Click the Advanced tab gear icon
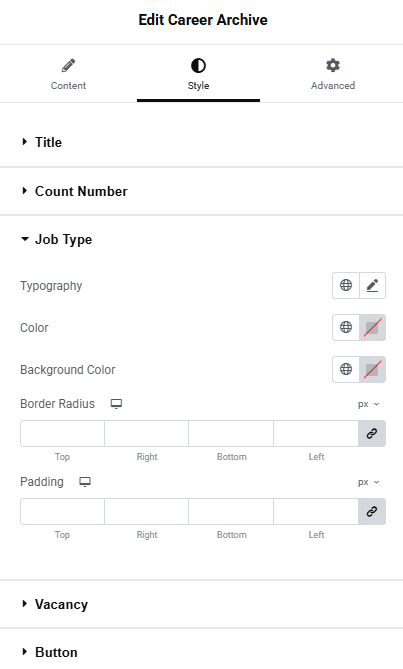Viewport: 403px width, 669px height. pos(333,66)
